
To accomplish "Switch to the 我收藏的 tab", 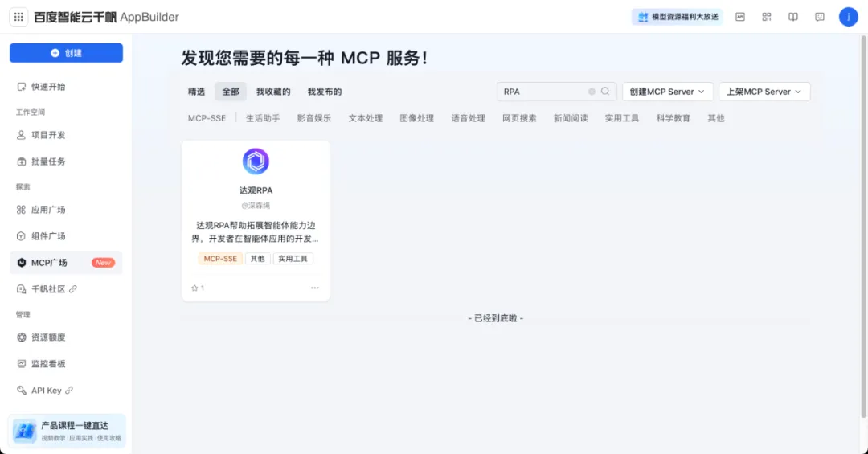I will click(x=273, y=92).
